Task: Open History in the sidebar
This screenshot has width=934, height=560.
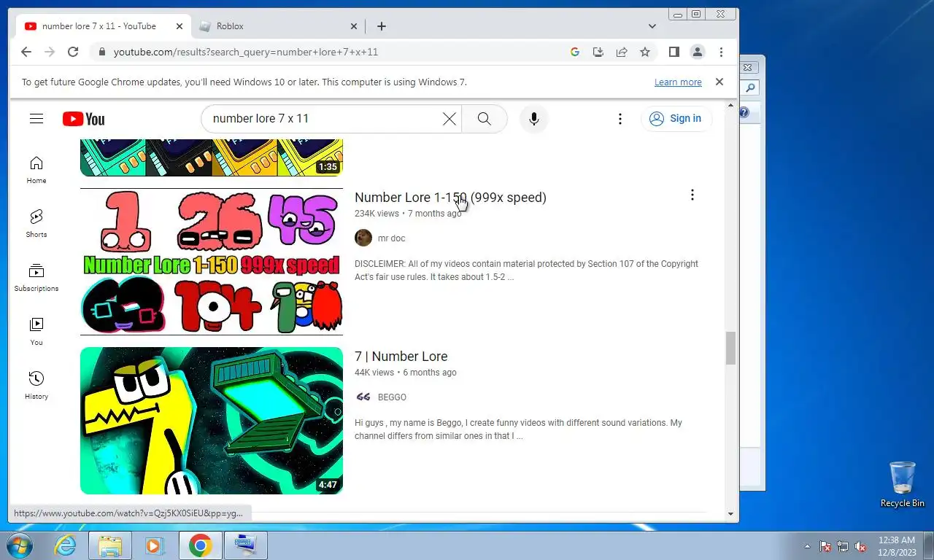Action: [36, 386]
